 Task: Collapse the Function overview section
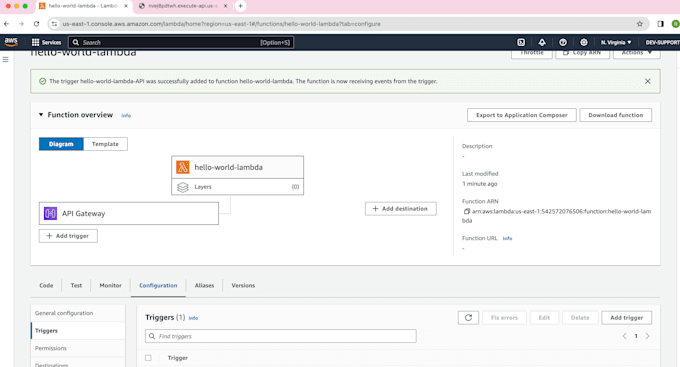point(41,115)
